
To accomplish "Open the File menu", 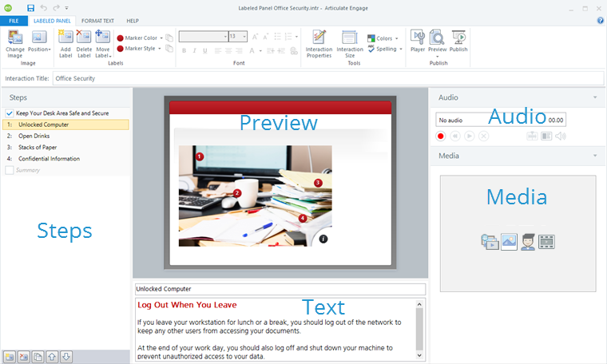I will 14,20.
